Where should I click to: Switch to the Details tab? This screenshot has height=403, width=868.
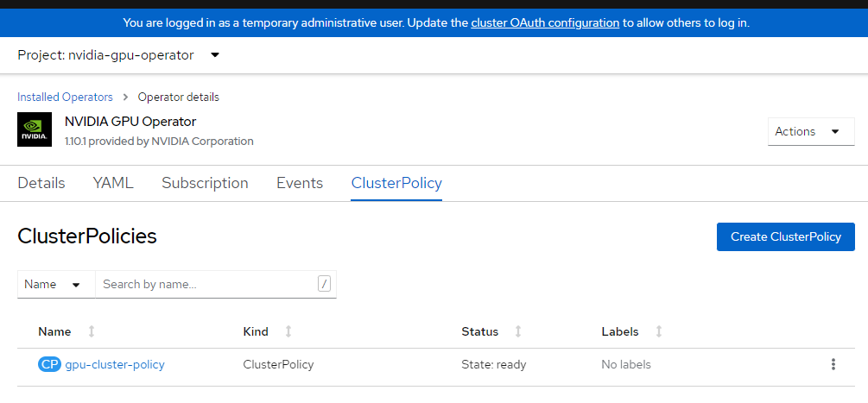(x=41, y=183)
